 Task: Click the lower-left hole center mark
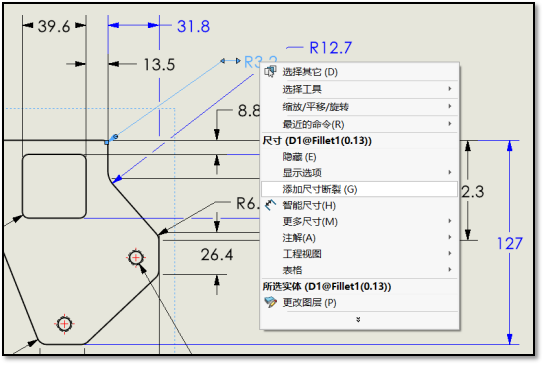(64, 324)
